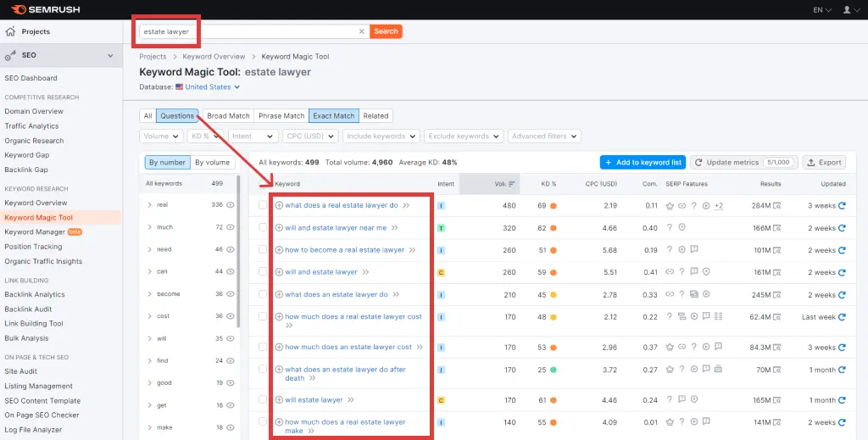Tick checkbox for 'how much does an estate lawyer cost'
This screenshot has width=868, height=440.
[263, 347]
